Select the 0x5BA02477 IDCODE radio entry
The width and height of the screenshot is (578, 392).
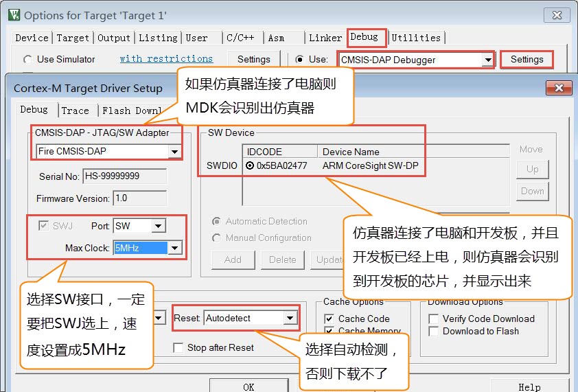(250, 165)
